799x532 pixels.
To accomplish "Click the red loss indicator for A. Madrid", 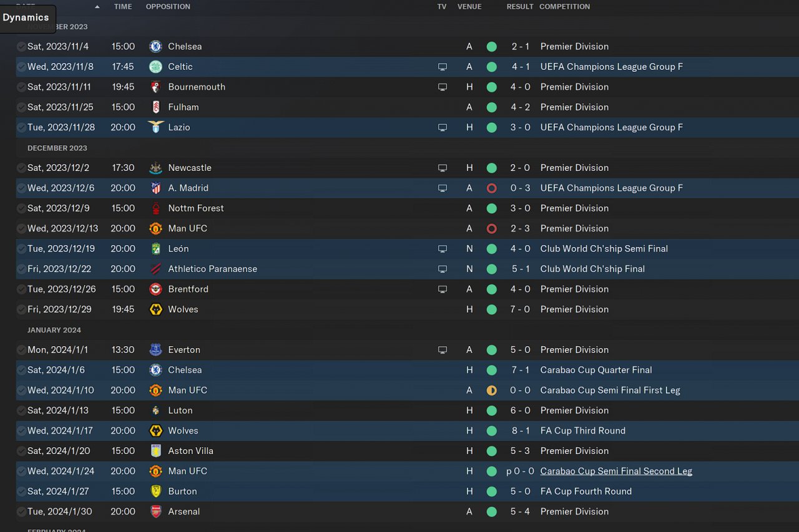I will [x=491, y=188].
